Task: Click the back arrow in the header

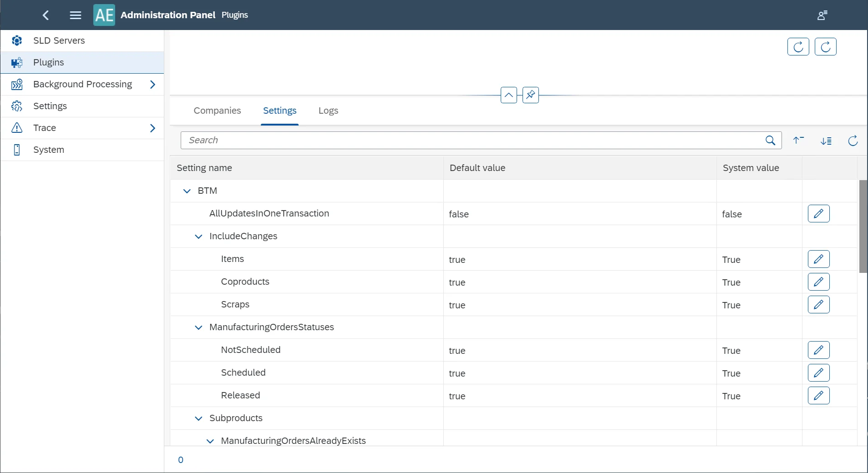Action: pyautogui.click(x=45, y=15)
